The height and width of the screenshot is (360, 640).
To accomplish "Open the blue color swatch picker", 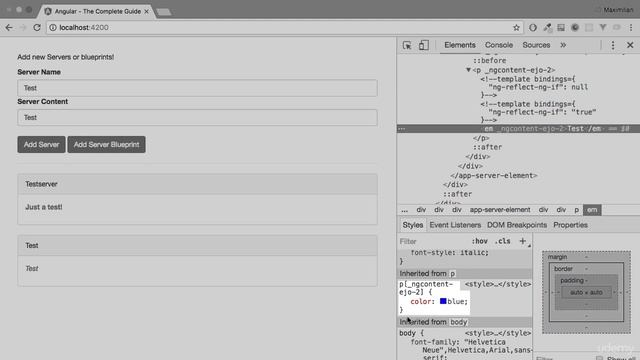I will click(443, 301).
